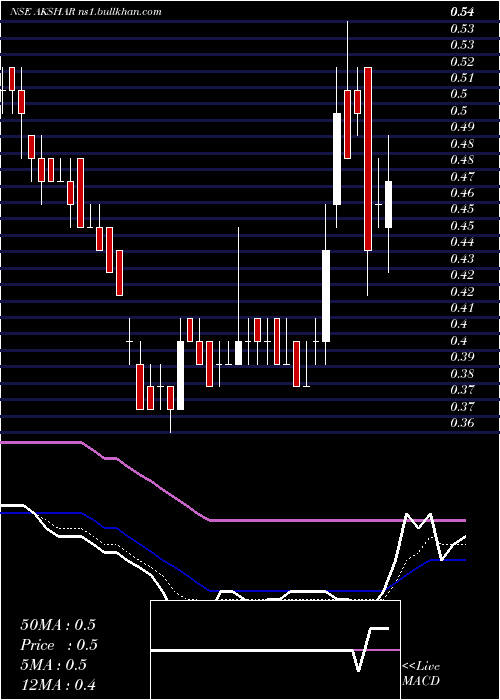Click the 0.52 price axis label
The height and width of the screenshot is (700, 500).
tap(462, 61)
